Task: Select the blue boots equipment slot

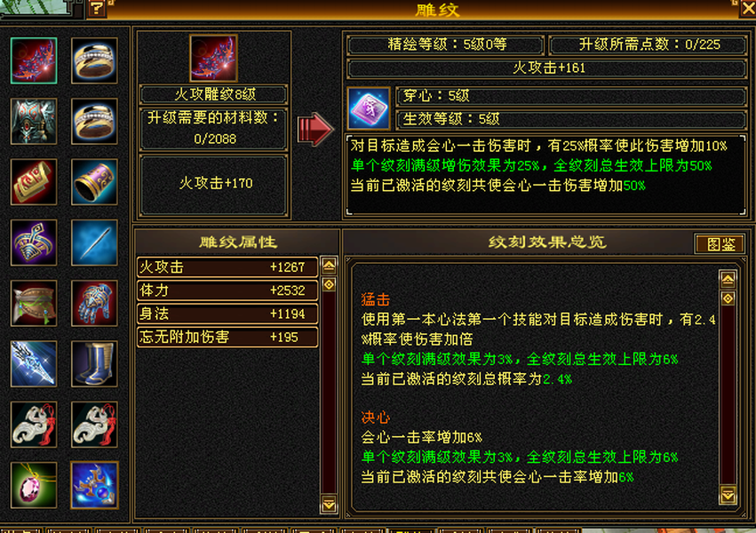Action: tap(94, 364)
